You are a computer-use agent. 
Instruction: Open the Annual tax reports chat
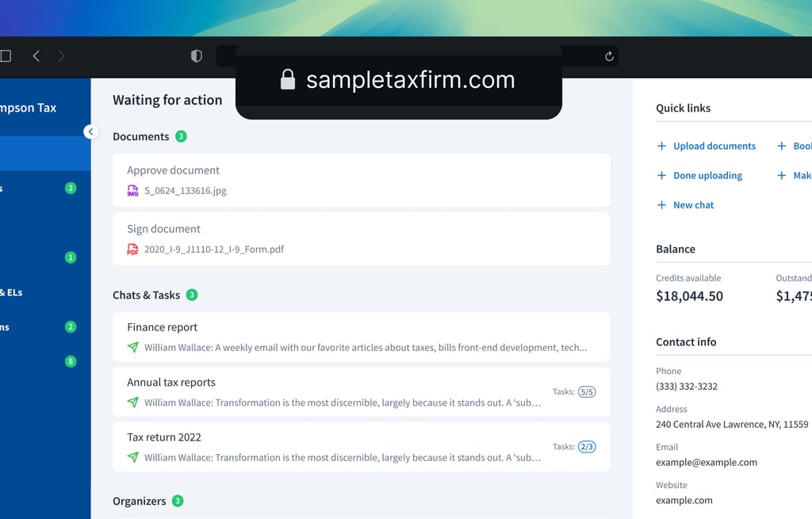pyautogui.click(x=171, y=383)
